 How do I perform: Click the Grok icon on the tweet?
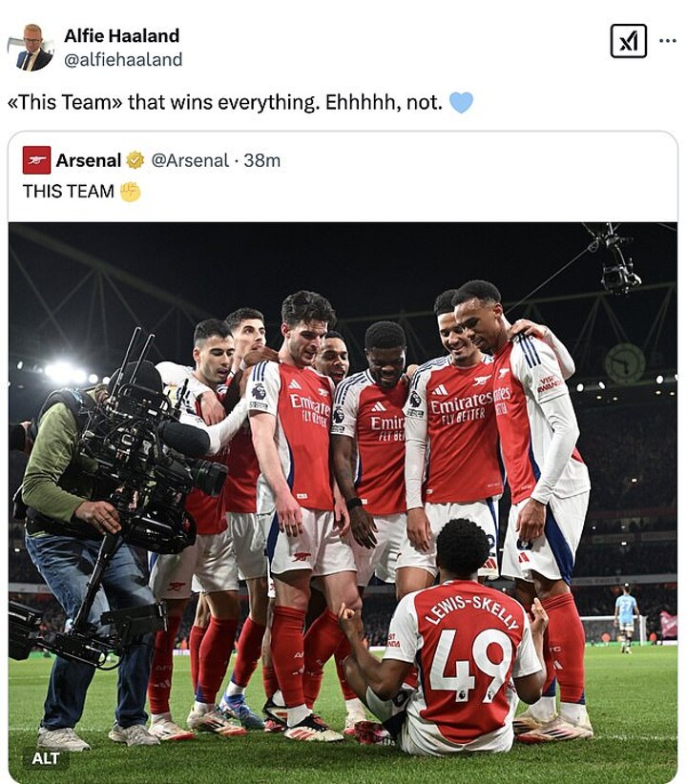628,41
